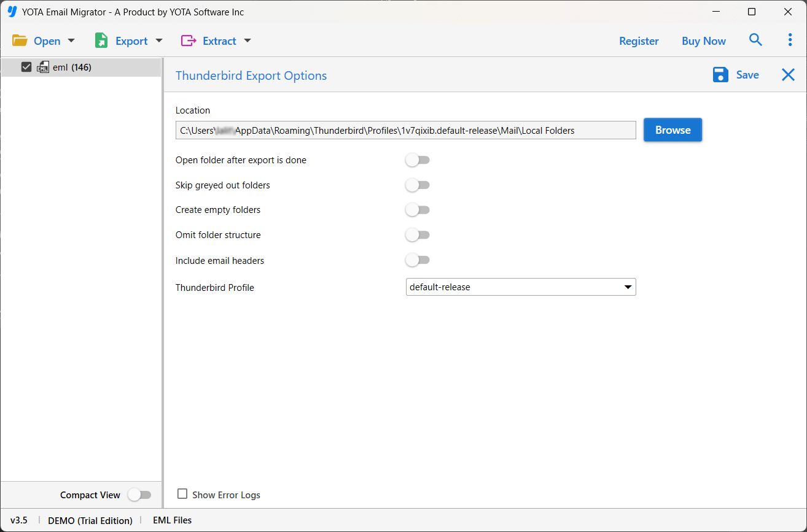Screen dimensions: 807x532
Task: Switch on Compact View
Action: click(140, 495)
